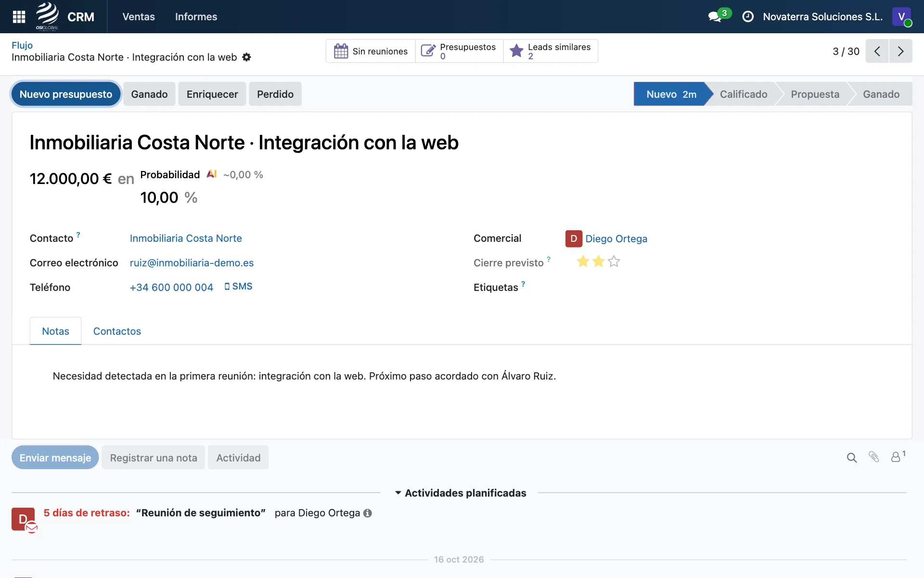Open Diego Ortega salesperson link

616,239
